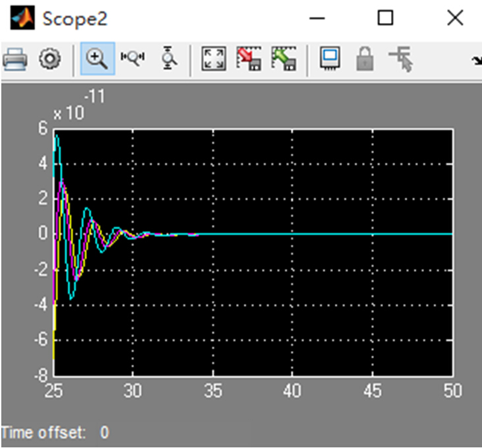Select the Zoom X-axis tool
This screenshot has width=482, height=448.
tap(133, 58)
